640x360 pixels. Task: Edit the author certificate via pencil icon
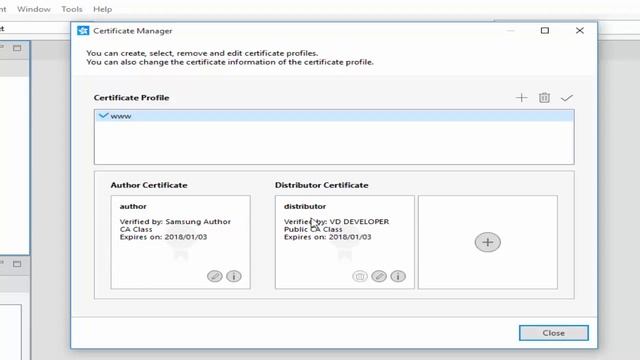pyautogui.click(x=215, y=276)
